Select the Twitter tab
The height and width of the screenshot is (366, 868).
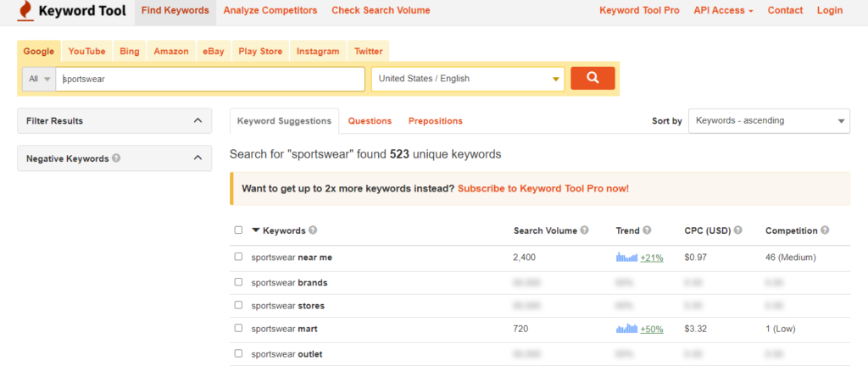tap(368, 52)
